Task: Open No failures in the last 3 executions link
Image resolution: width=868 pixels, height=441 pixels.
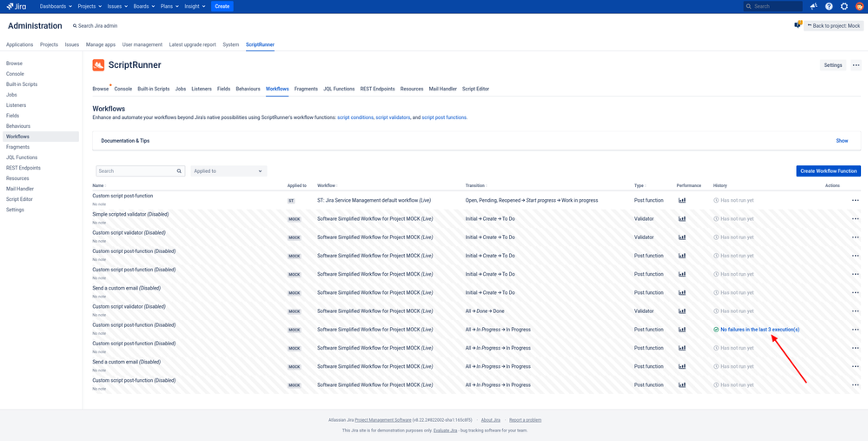Action: 759,330
